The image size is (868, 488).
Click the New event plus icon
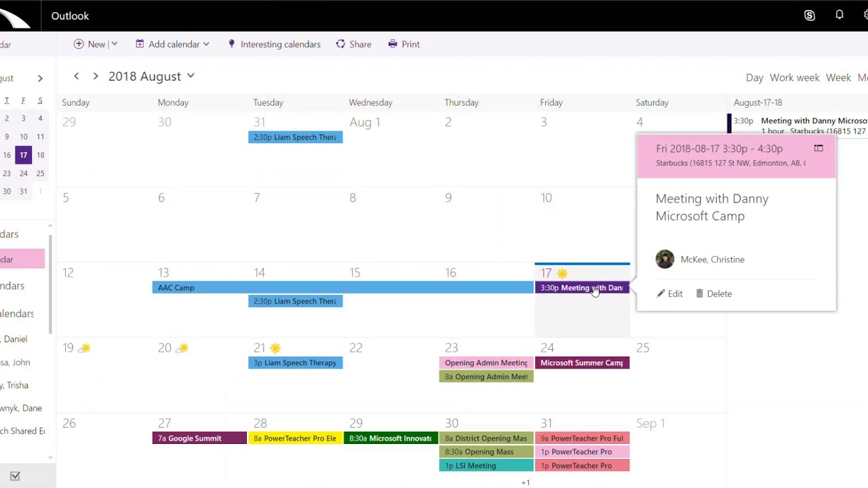click(x=79, y=44)
